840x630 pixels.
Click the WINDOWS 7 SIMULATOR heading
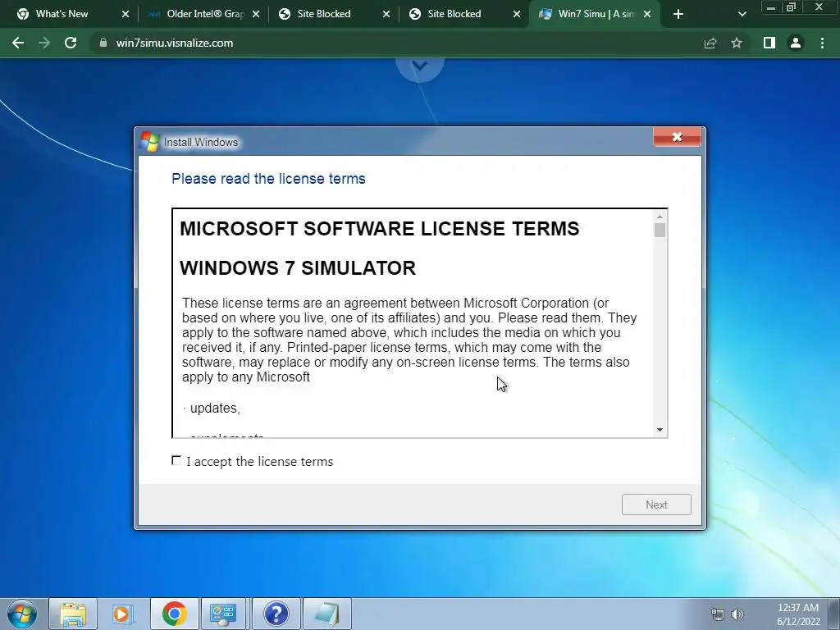tap(297, 268)
